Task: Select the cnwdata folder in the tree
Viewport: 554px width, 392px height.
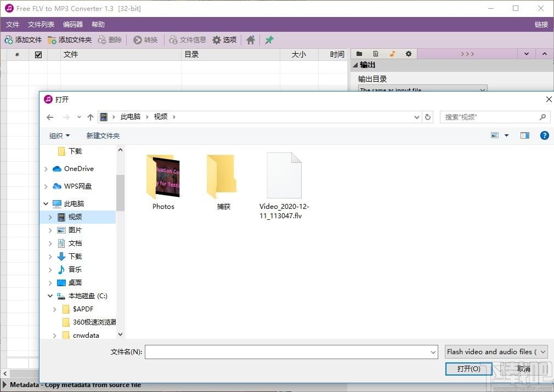Action: point(86,335)
